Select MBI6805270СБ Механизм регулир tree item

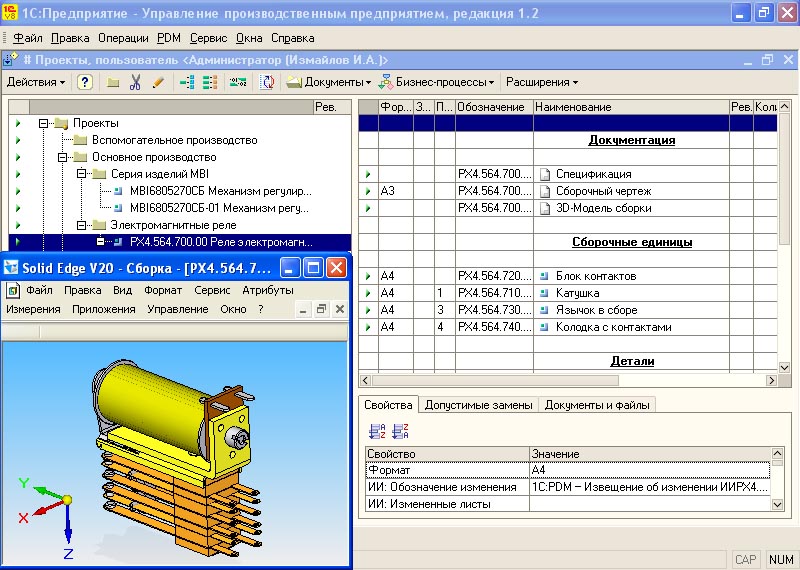coord(220,191)
